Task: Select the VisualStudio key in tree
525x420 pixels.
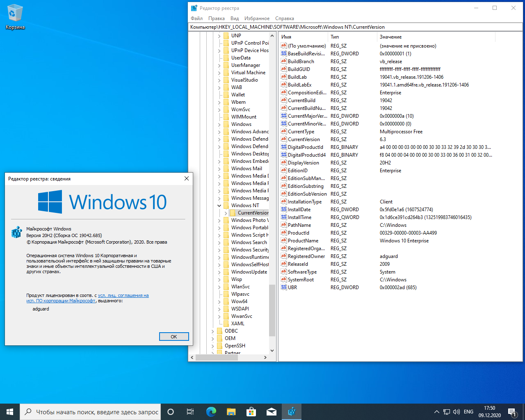Action: 244,80
